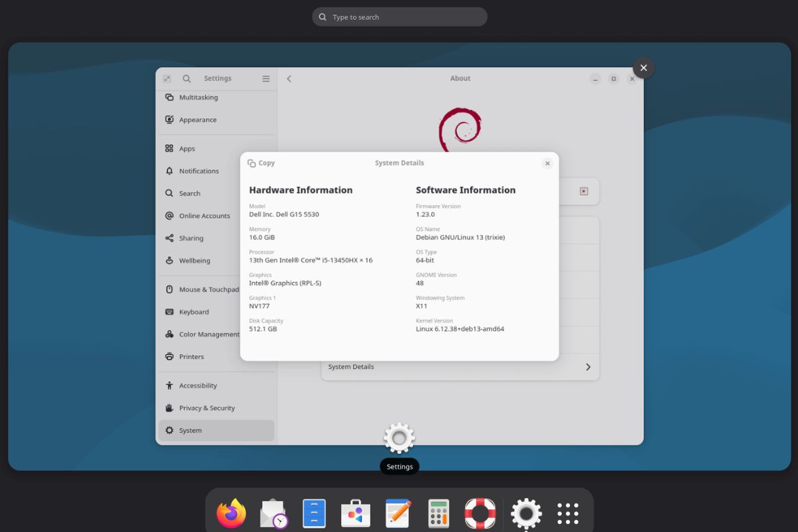Click the Debian swirl logo on About page
The image size is (798, 532).
(x=460, y=128)
